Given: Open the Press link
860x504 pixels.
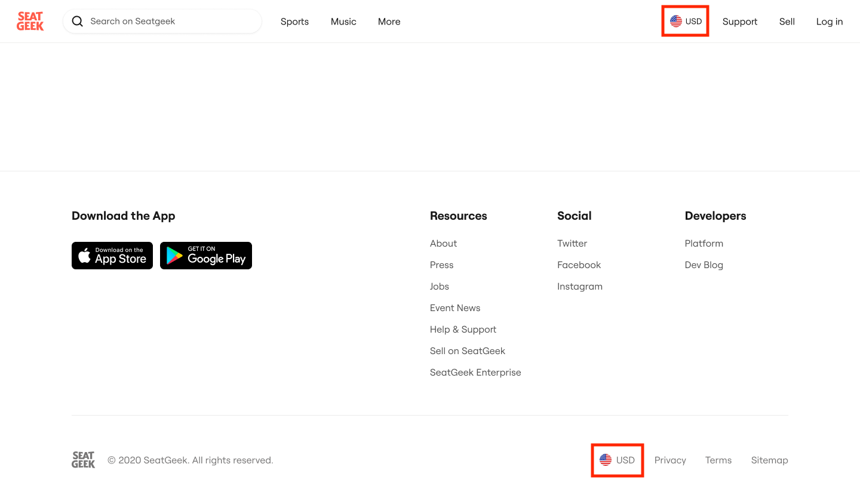Looking at the screenshot, I should tap(442, 265).
